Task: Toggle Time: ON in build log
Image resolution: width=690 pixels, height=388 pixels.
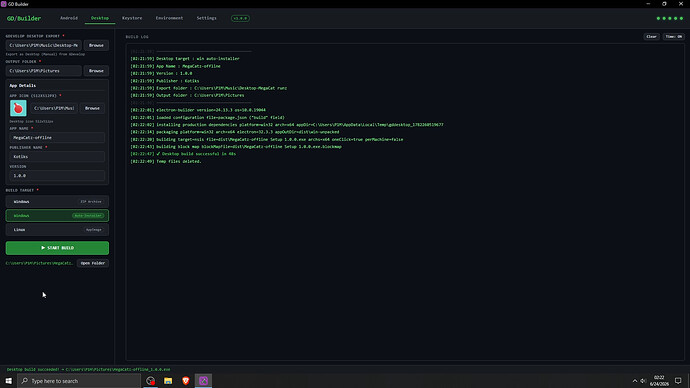Action: (673, 37)
